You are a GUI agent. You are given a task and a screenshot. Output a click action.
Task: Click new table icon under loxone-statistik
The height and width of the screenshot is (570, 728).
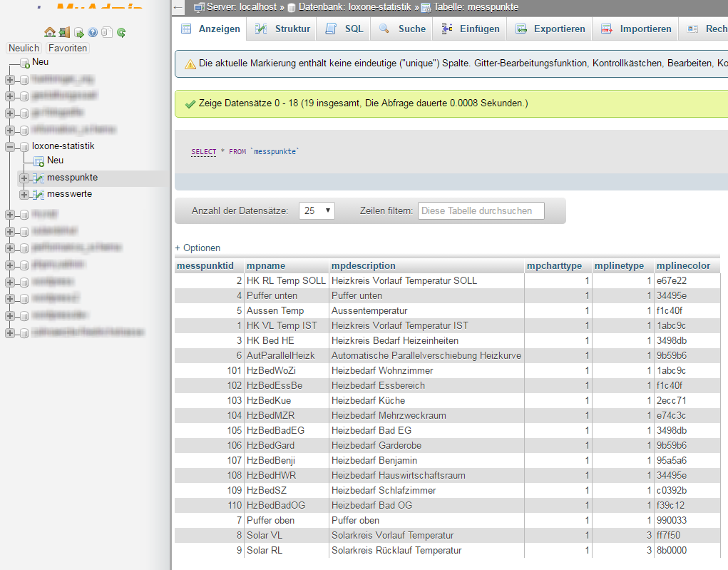tap(39, 161)
